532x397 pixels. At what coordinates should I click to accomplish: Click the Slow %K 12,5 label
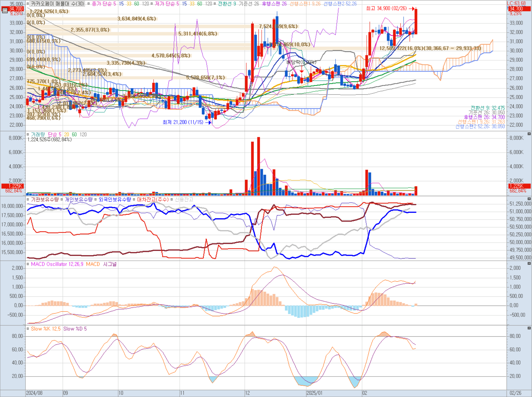tap(46, 329)
